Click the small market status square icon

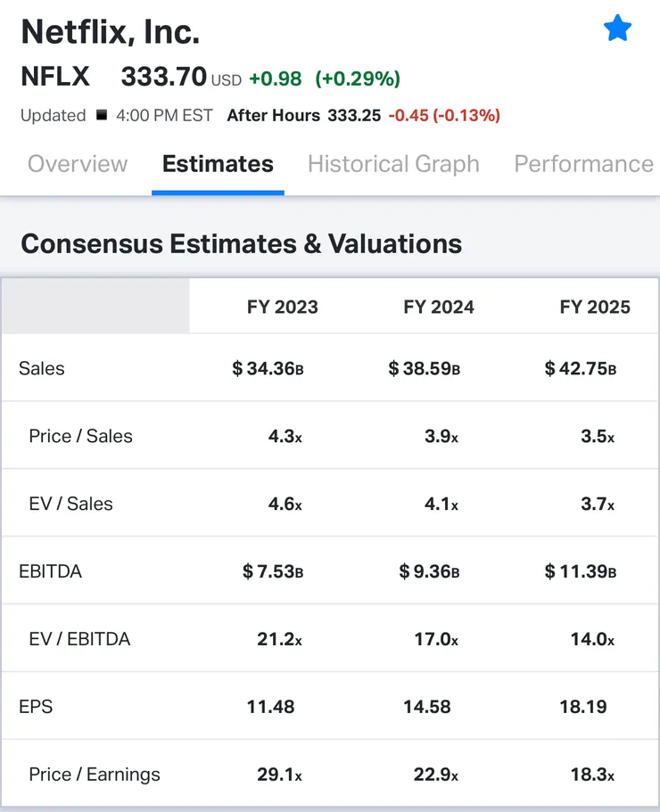tap(102, 115)
